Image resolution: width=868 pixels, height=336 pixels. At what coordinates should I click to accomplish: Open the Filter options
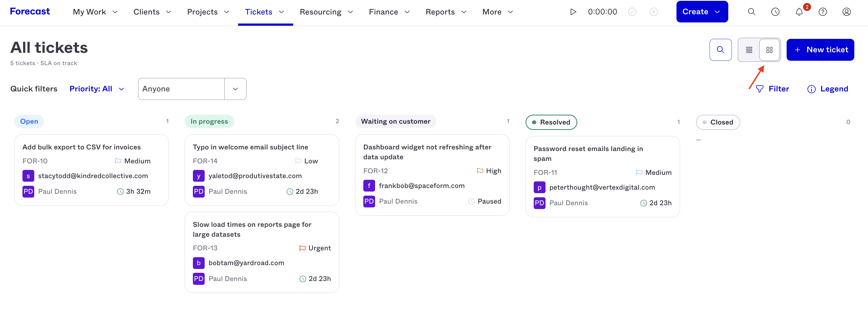(772, 89)
